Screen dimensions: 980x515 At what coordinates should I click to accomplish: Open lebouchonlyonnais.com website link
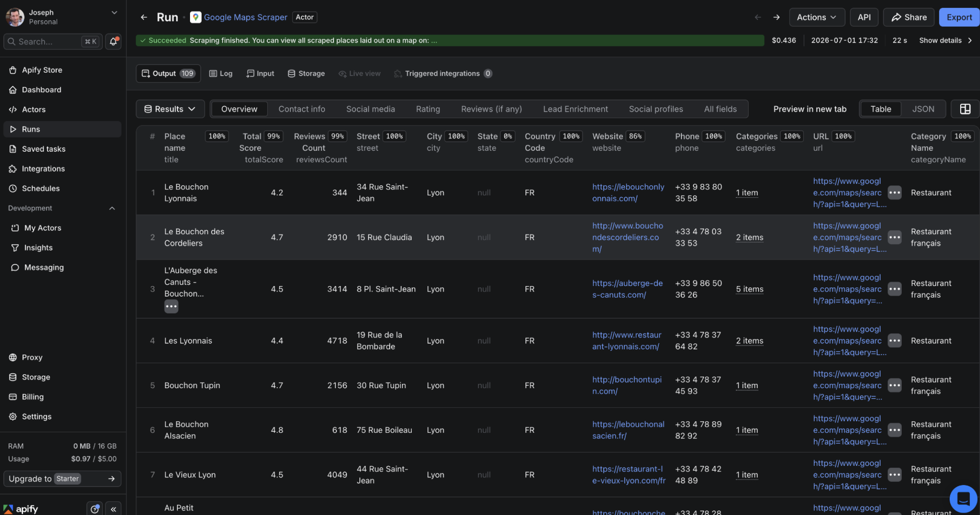point(628,193)
